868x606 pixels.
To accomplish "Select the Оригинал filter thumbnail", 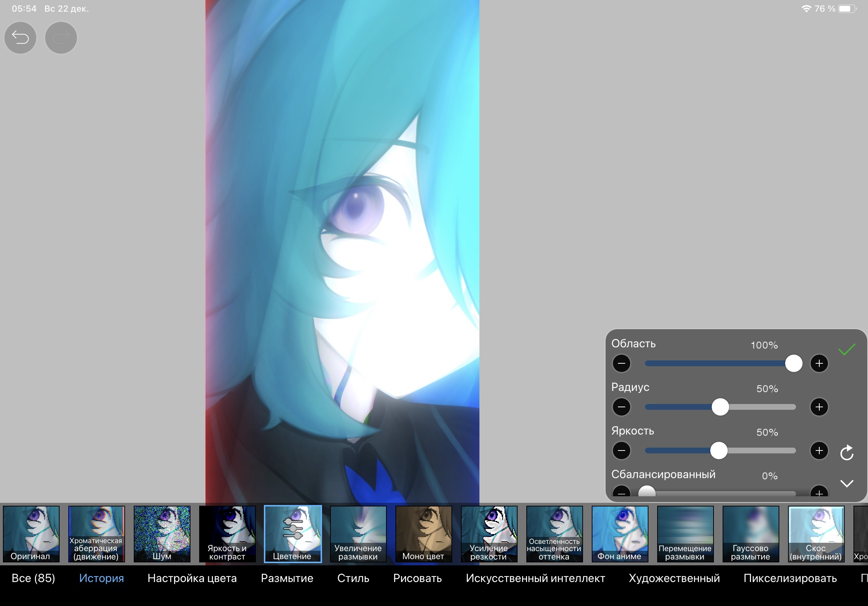I will 31,534.
